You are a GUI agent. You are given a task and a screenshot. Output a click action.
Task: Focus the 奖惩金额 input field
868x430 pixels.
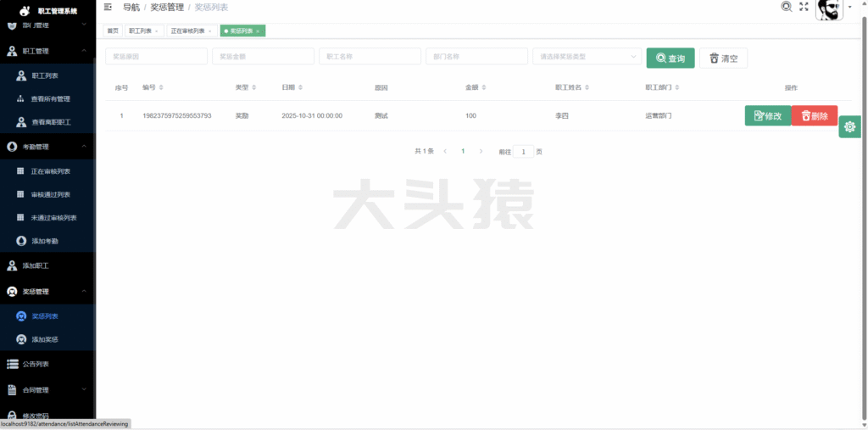coord(263,57)
